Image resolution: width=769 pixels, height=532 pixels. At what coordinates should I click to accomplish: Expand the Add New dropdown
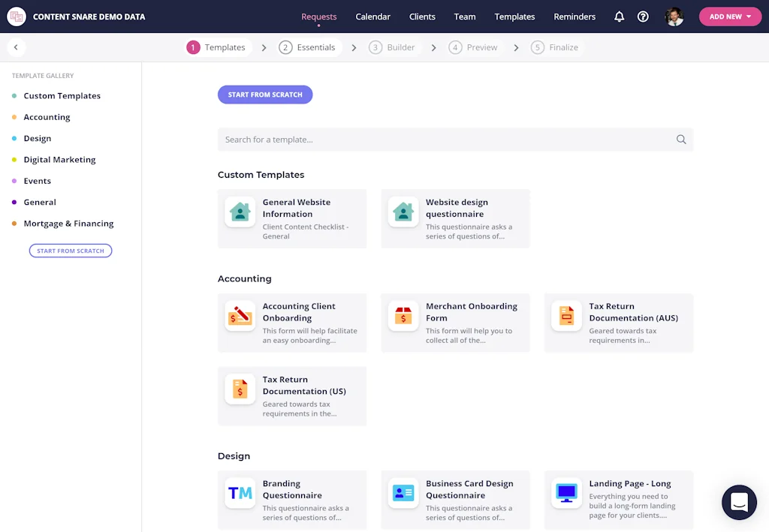pos(730,17)
